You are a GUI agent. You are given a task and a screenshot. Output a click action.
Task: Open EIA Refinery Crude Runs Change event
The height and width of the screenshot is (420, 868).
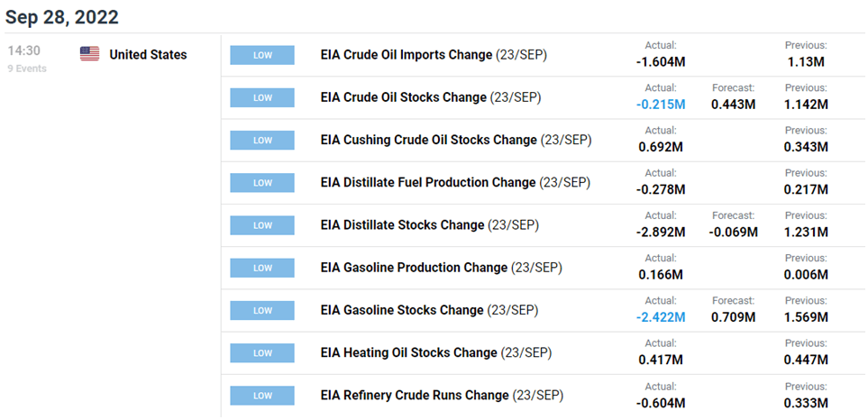click(x=442, y=396)
